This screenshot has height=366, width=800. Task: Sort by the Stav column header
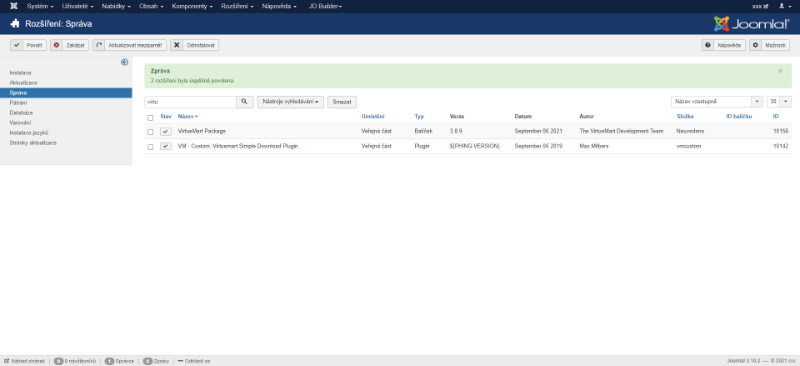(x=166, y=116)
